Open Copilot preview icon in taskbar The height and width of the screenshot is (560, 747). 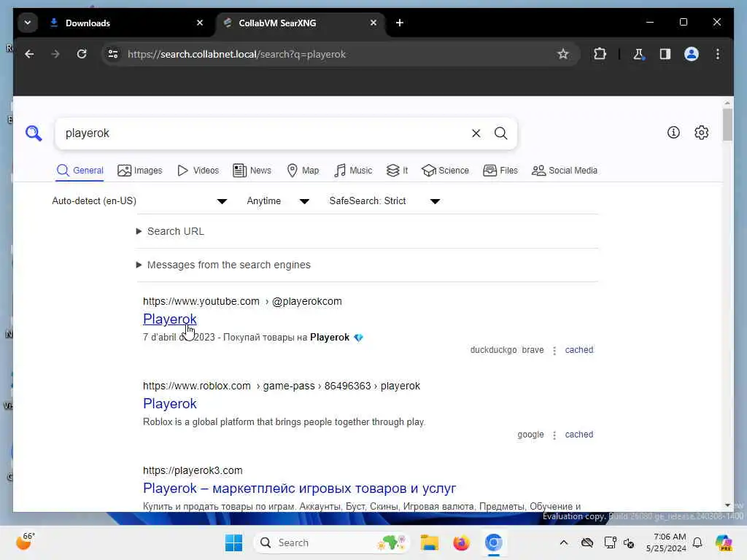(724, 542)
